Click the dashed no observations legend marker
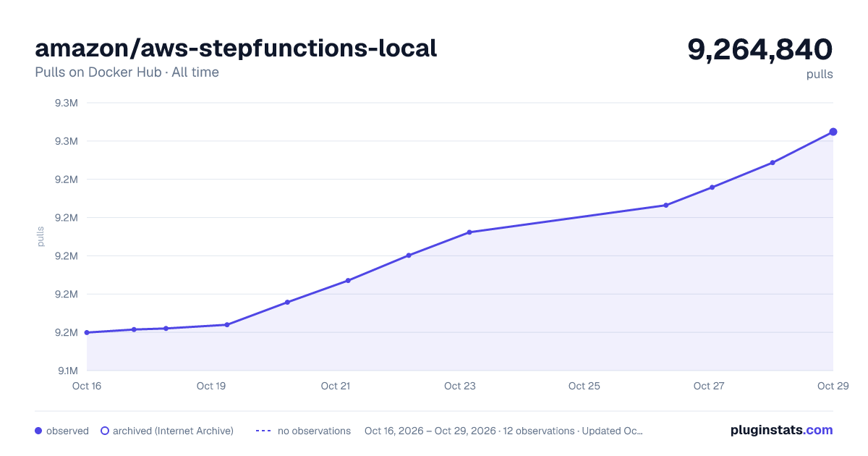The image size is (868, 456). pyautogui.click(x=263, y=431)
